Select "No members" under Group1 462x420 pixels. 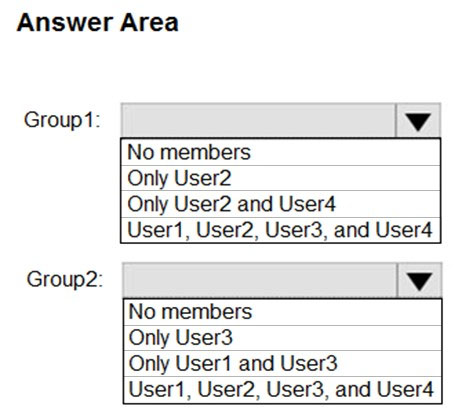tap(281, 152)
